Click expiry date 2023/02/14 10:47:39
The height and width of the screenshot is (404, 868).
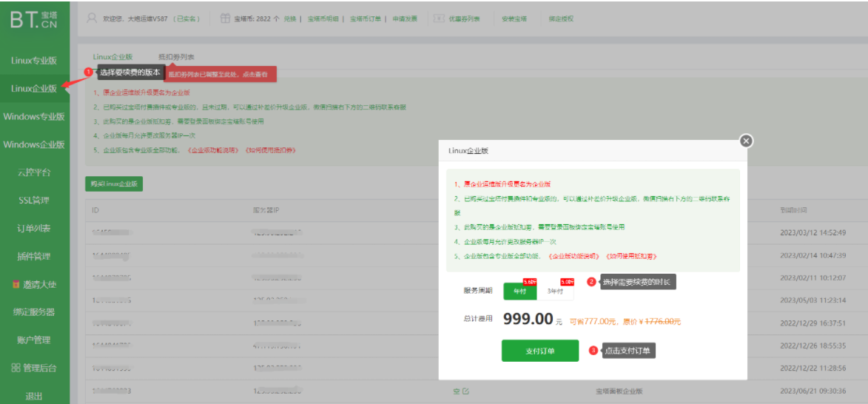(x=813, y=255)
